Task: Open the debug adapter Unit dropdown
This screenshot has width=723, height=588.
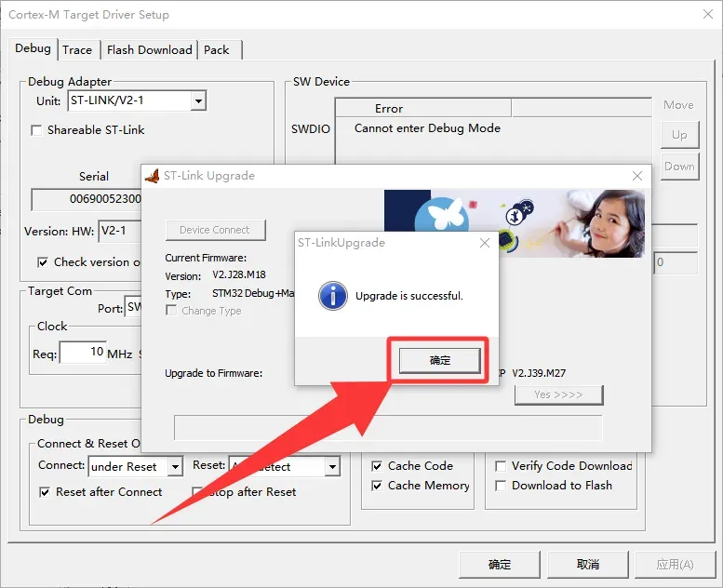Action: tap(197, 100)
